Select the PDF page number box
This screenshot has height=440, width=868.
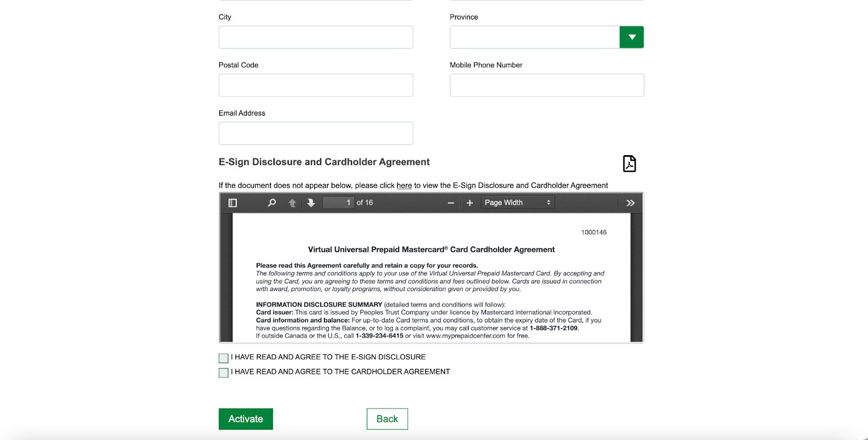338,203
